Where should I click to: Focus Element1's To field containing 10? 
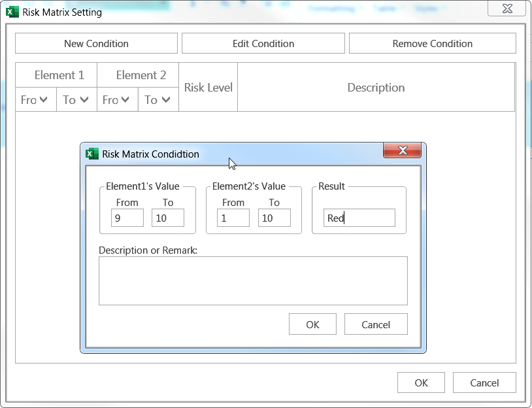click(168, 218)
